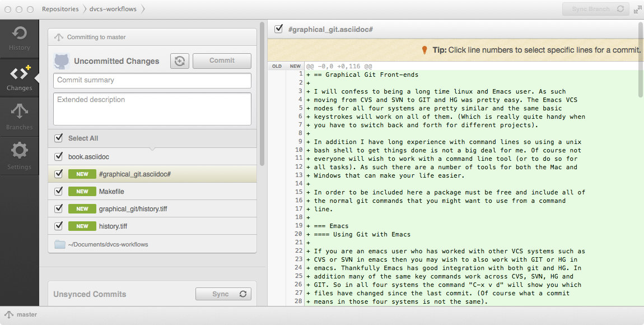The height and width of the screenshot is (325, 644).
Task: Click line number 1 in diff
Action: 301,74
